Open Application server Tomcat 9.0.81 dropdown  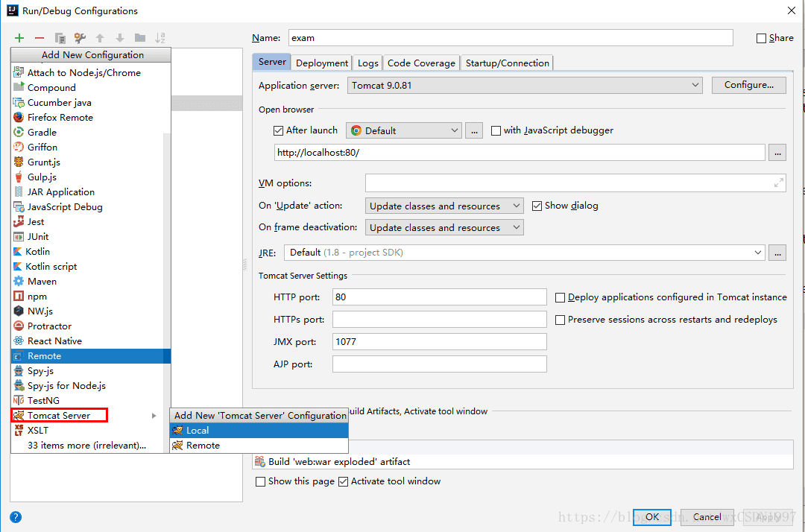click(525, 86)
